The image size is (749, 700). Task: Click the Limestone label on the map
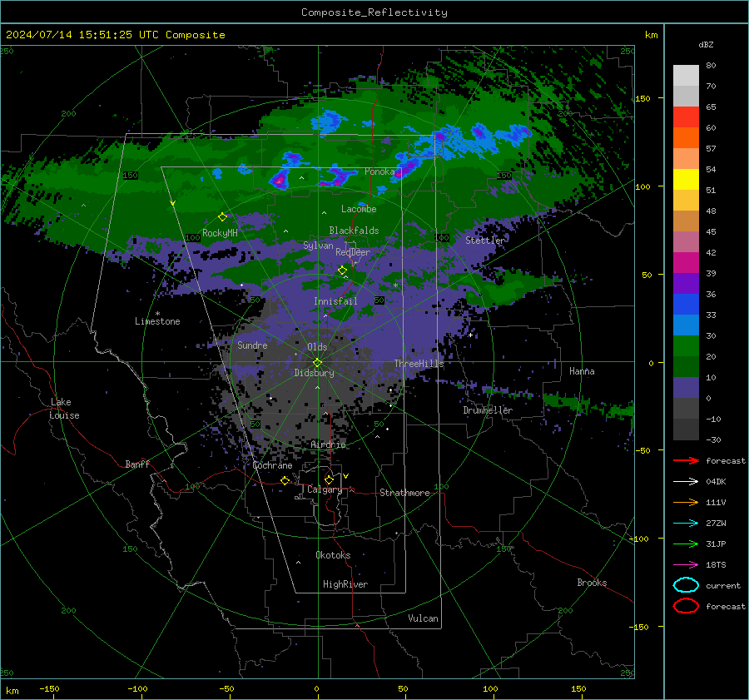(157, 321)
